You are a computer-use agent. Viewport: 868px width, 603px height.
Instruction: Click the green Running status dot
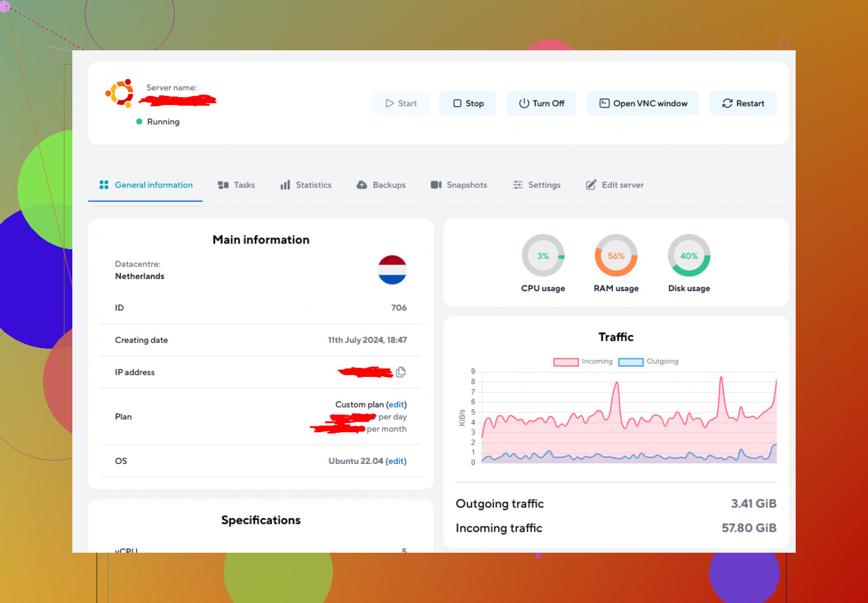click(139, 122)
